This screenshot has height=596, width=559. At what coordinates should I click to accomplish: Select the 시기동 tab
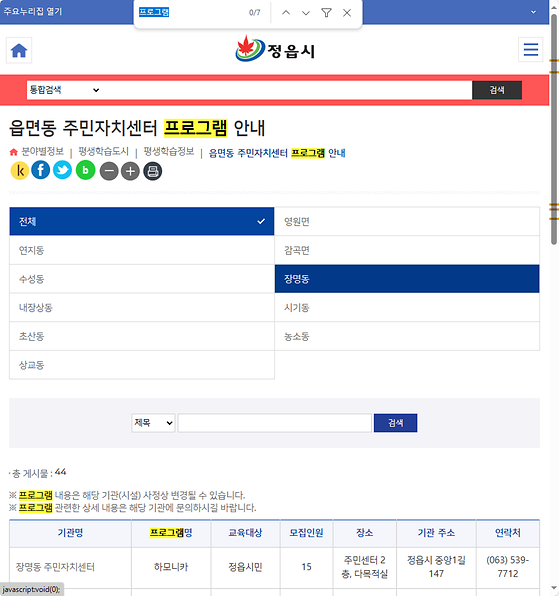coord(407,308)
